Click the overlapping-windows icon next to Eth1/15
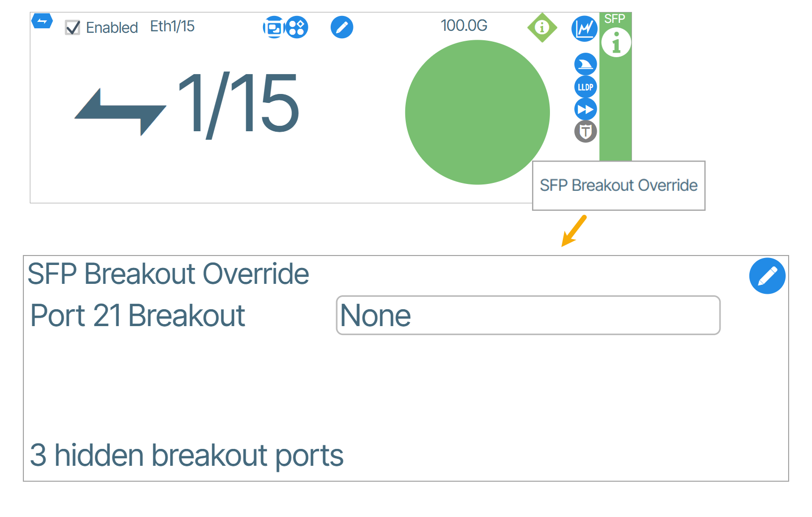The height and width of the screenshot is (517, 812). (273, 27)
